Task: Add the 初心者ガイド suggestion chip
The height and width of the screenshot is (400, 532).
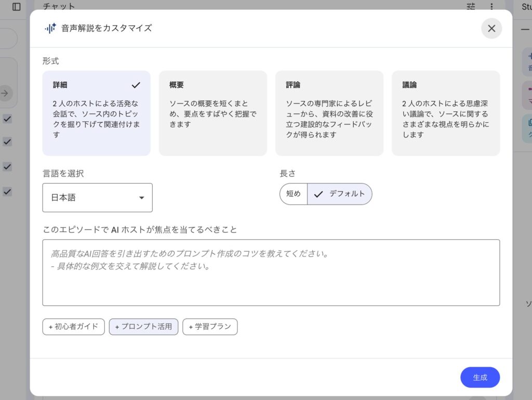Action: [x=73, y=327]
